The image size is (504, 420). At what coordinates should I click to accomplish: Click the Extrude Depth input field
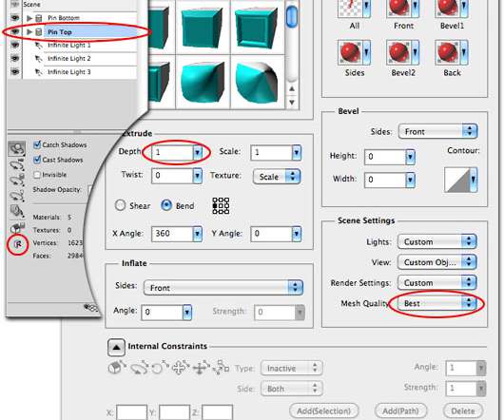(x=172, y=152)
